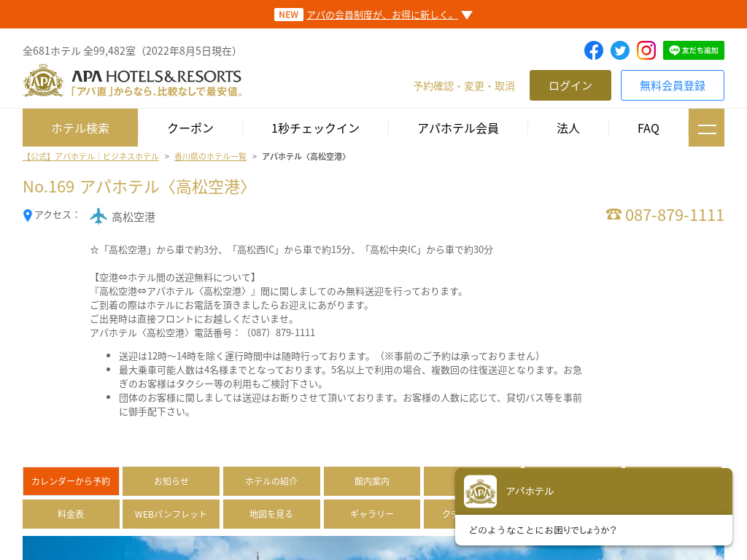Open the クーポン menu item
Screen dimensions: 747x560
[190, 128]
